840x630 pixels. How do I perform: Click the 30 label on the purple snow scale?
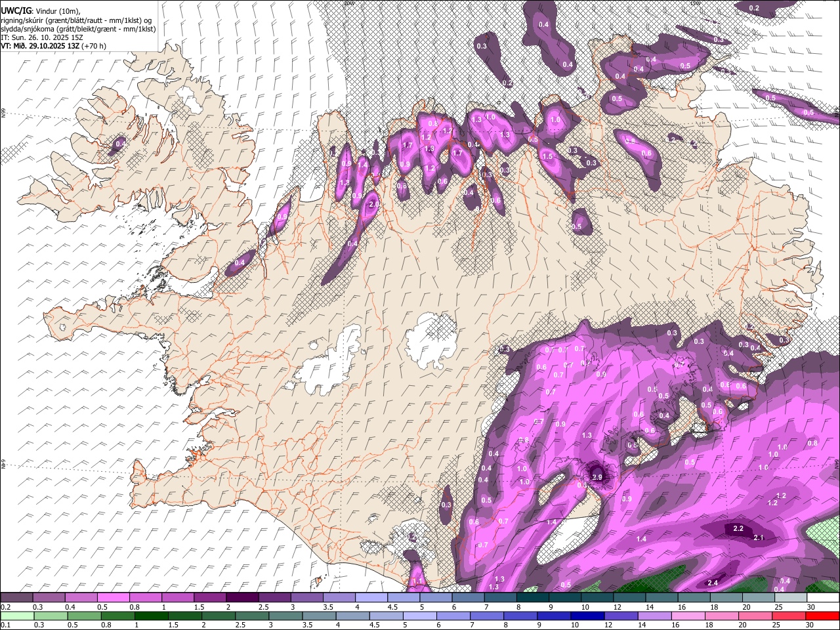click(811, 607)
